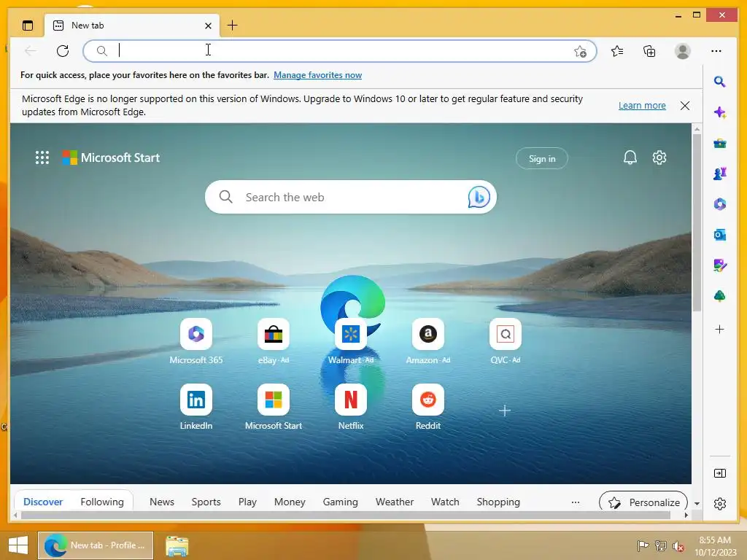The image size is (747, 560).
Task: Switch to the Weather tab
Action: coord(395,502)
